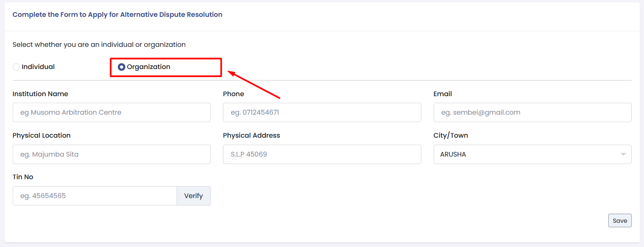Click the Institution Name input field

click(111, 112)
